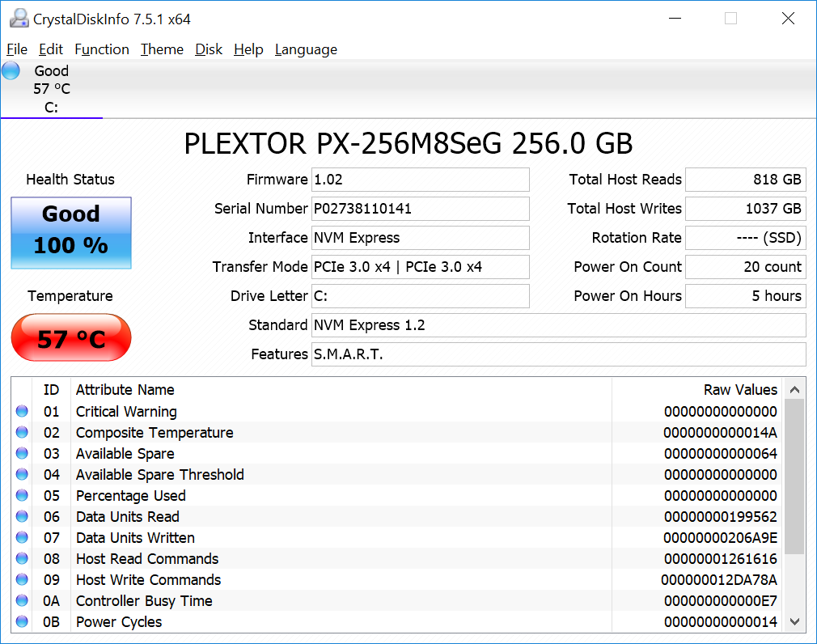
Task: Click the Power On Hours value field
Action: pos(746,296)
